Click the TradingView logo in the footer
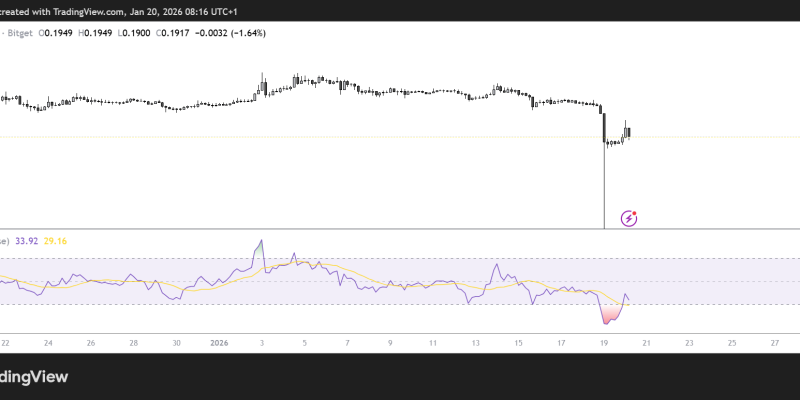Viewport: 800px width, 400px height. click(x=40, y=377)
